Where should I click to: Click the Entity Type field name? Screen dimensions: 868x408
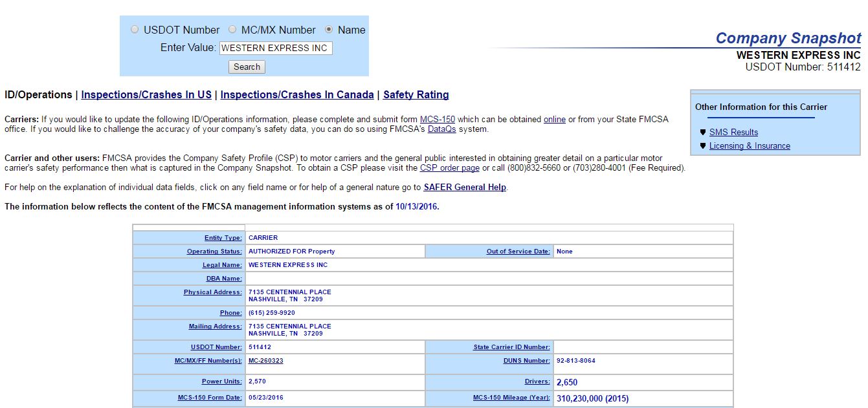pyautogui.click(x=223, y=238)
